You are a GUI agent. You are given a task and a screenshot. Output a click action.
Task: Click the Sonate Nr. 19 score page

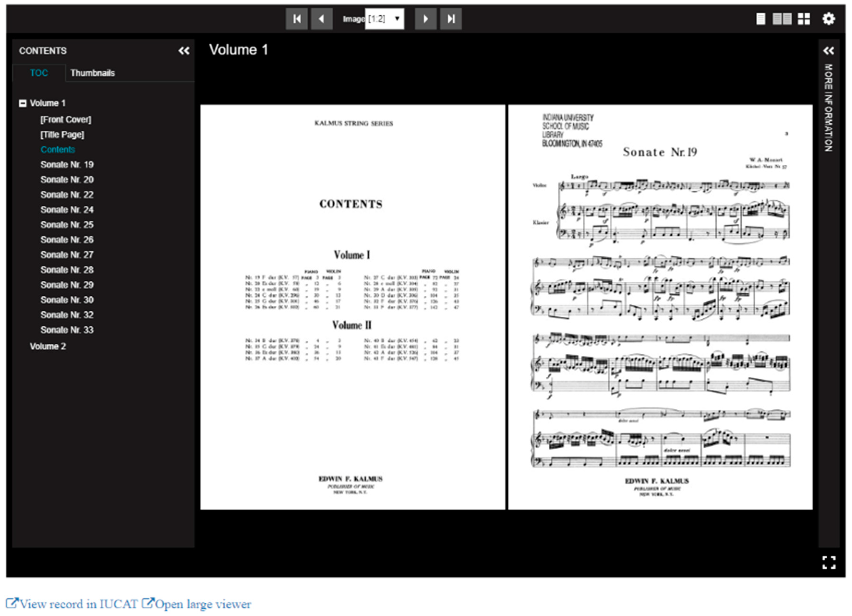coord(660,307)
